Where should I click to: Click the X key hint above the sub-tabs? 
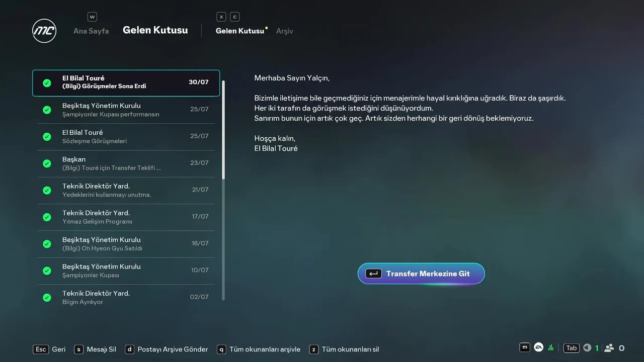pyautogui.click(x=221, y=17)
